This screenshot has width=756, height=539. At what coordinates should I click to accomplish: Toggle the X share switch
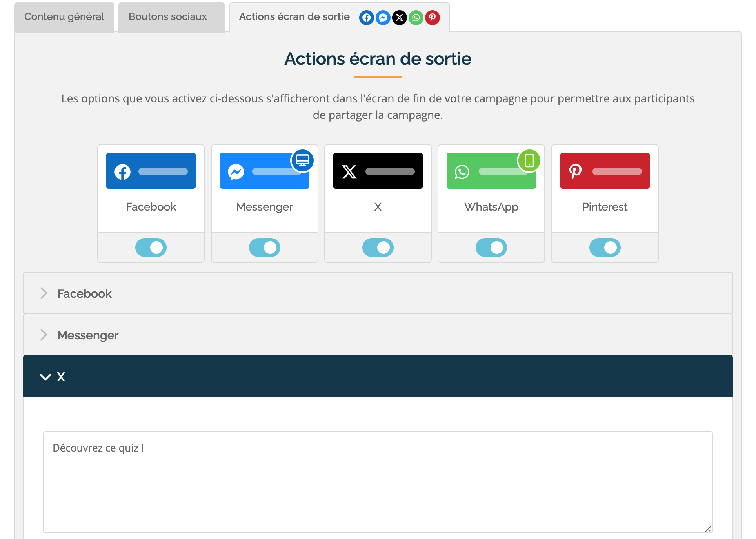coord(378,248)
